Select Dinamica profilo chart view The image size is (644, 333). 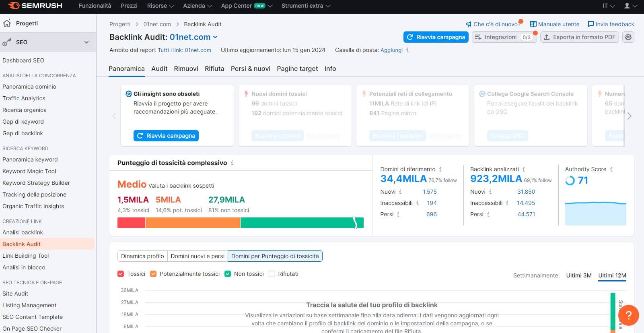142,256
